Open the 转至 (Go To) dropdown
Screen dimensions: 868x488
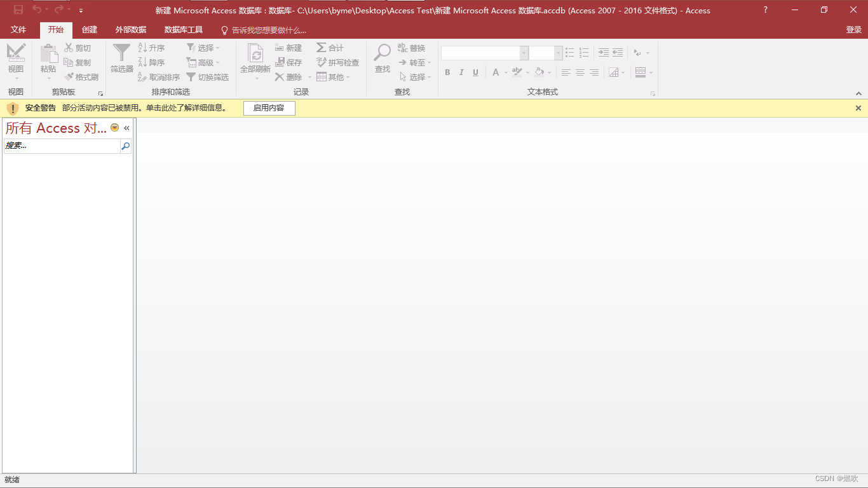point(415,62)
